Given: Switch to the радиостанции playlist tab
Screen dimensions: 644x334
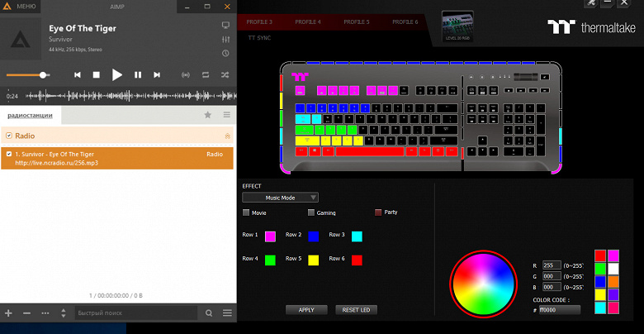Looking at the screenshot, I should coord(30,115).
